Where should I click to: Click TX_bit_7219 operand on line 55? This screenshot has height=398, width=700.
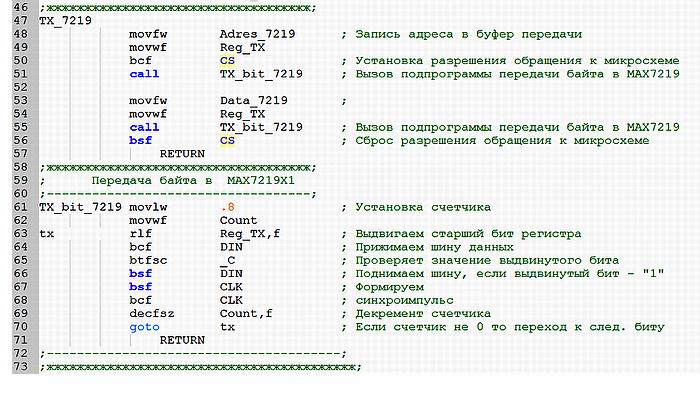(x=261, y=127)
